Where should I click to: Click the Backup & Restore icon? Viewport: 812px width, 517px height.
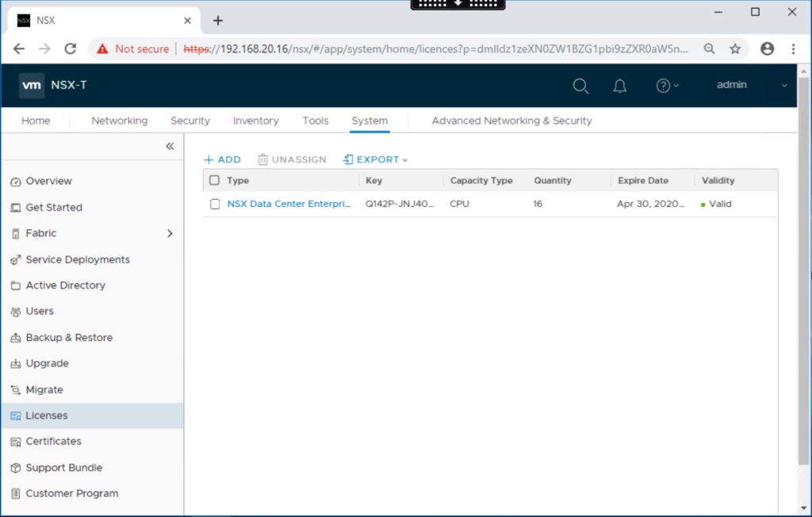pos(16,338)
